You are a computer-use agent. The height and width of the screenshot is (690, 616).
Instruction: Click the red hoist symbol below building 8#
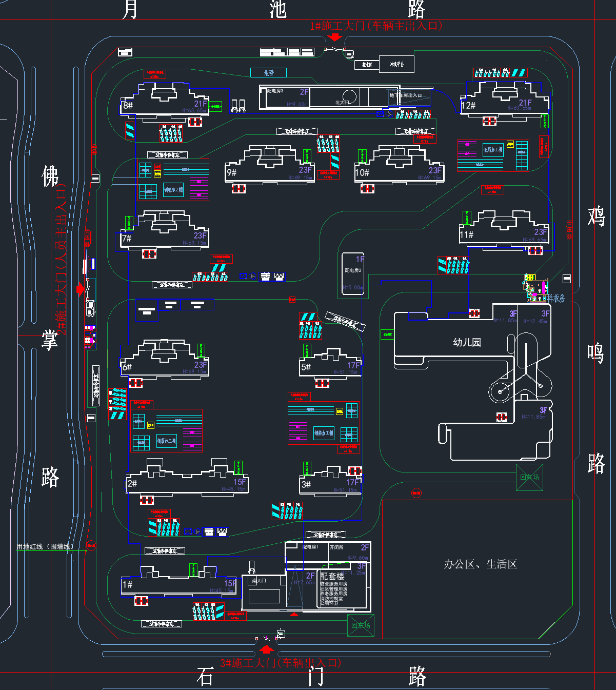click(x=195, y=122)
